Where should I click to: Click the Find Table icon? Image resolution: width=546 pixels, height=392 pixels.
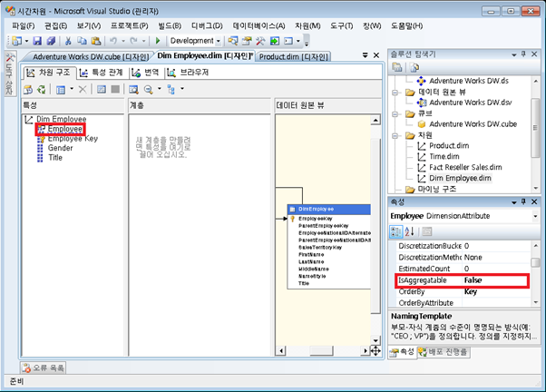pos(133,90)
